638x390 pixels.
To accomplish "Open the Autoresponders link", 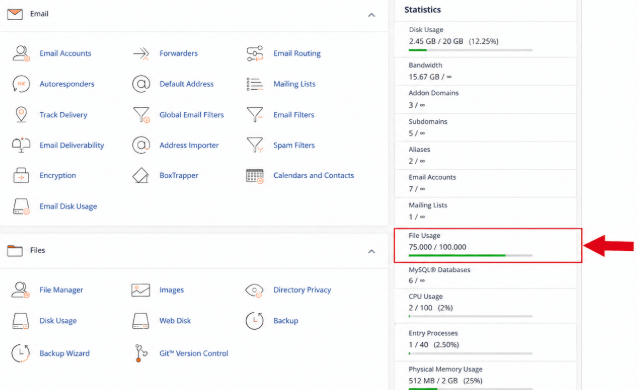I will (x=67, y=84).
